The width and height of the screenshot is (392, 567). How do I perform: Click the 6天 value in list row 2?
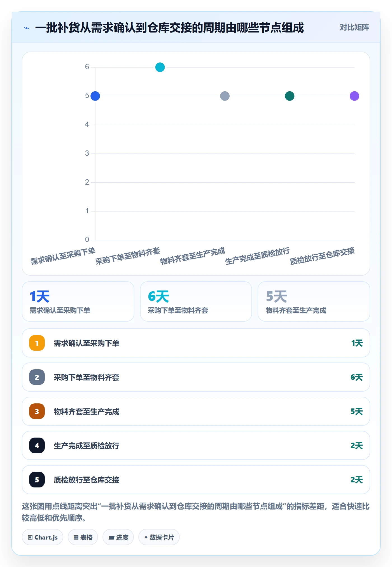coord(357,377)
